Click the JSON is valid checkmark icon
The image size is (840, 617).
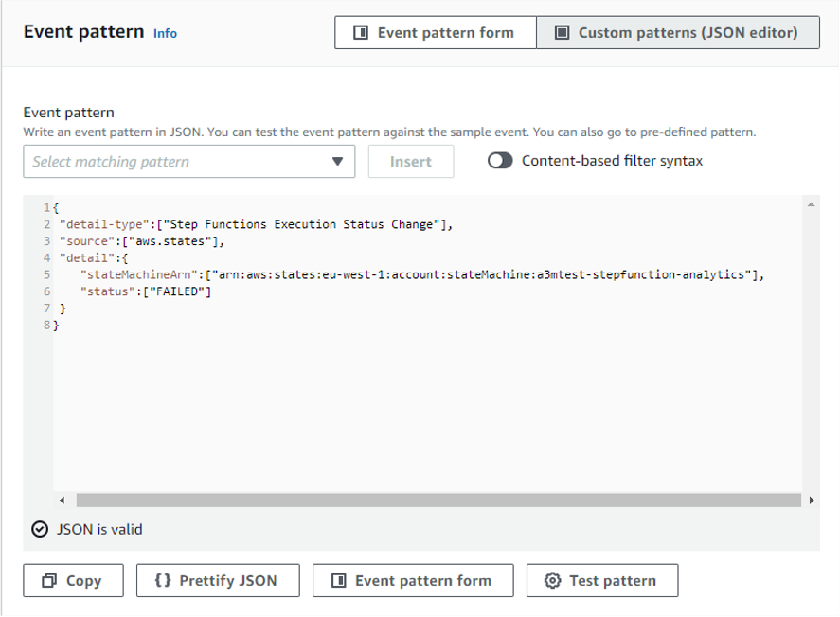(x=39, y=530)
